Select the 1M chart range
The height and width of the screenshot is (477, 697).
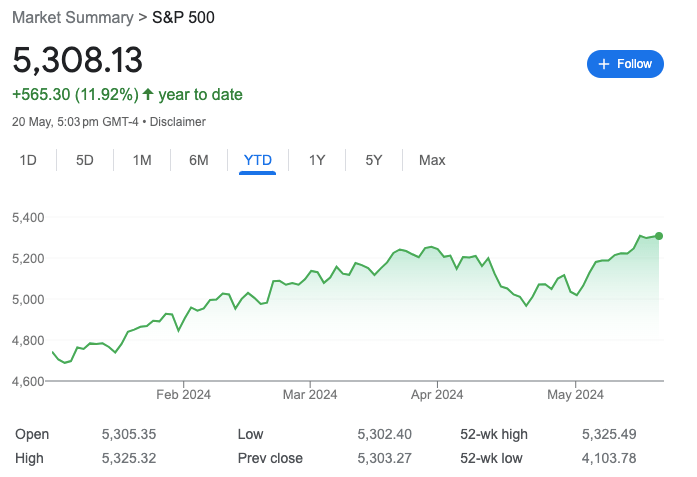tap(142, 160)
